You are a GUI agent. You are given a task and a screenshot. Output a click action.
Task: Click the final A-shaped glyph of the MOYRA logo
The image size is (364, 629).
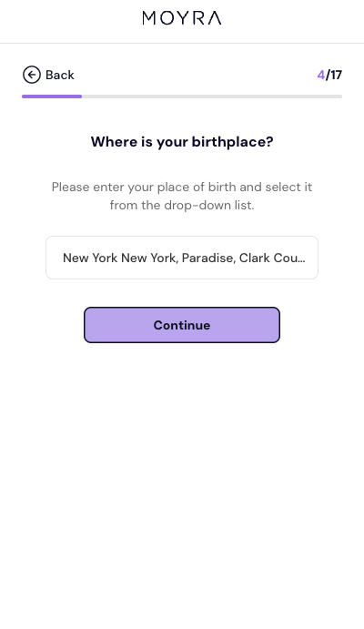(x=215, y=18)
